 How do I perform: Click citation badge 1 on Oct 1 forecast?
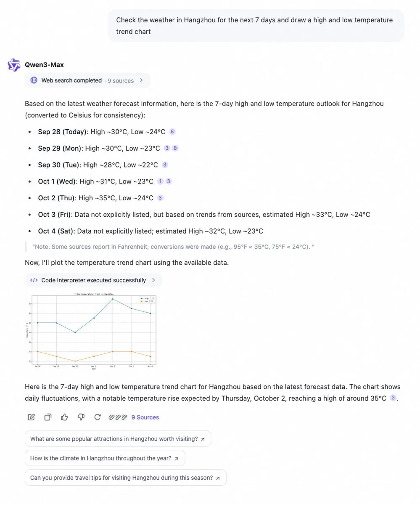(160, 181)
